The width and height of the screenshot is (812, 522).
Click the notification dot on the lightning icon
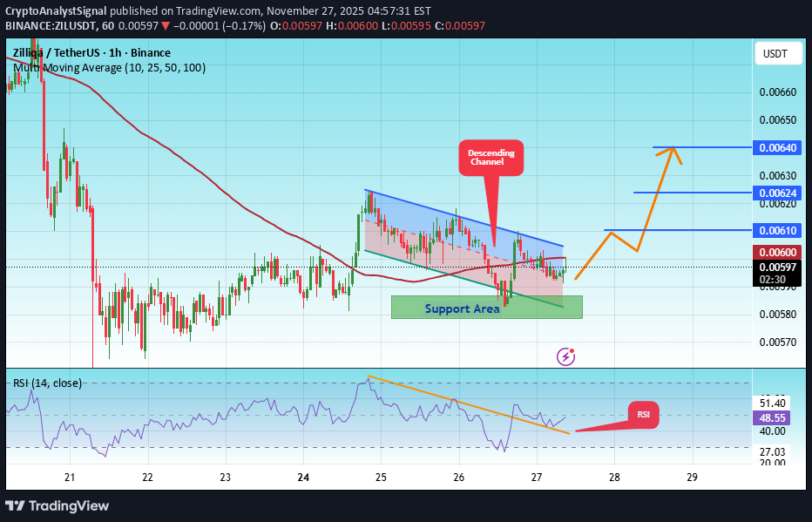[572, 349]
